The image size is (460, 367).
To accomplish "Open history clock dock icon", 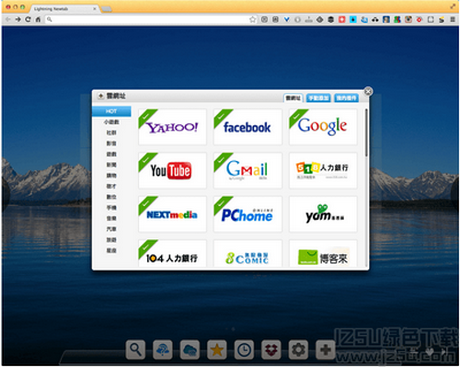I will 244,350.
